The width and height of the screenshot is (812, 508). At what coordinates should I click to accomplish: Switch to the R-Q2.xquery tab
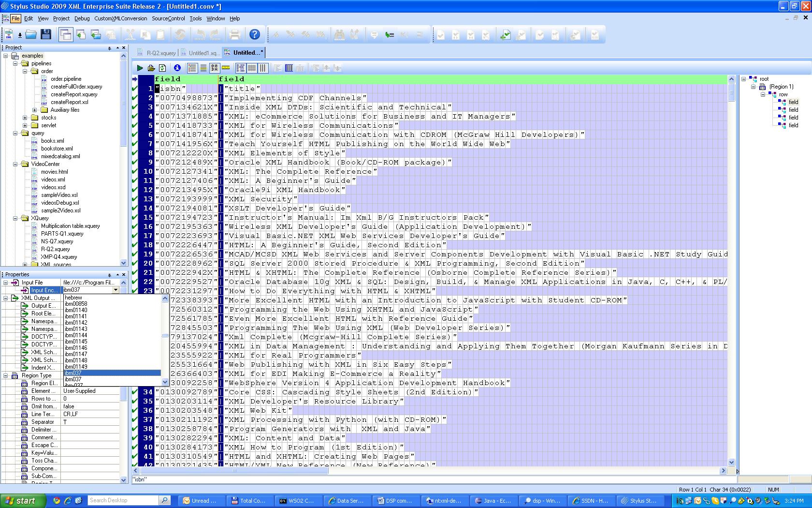click(158, 53)
